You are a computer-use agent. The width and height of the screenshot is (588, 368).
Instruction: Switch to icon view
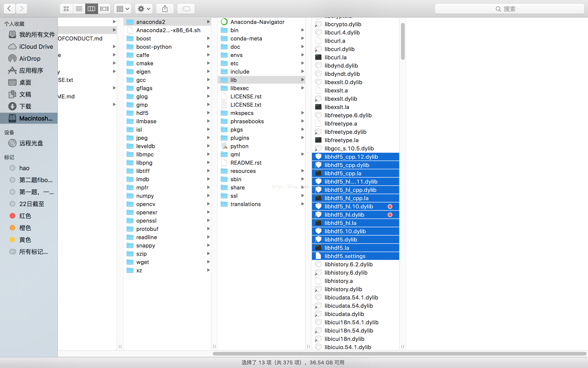click(66, 9)
